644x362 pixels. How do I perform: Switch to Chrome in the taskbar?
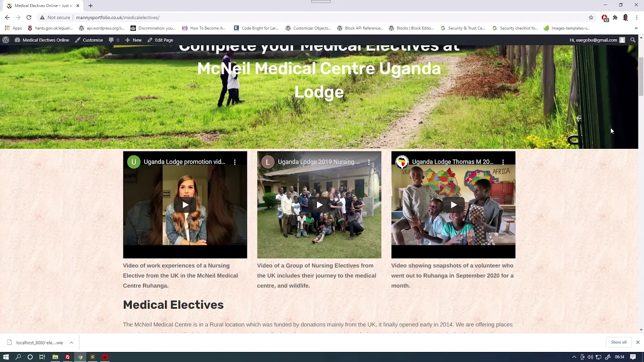(x=80, y=357)
